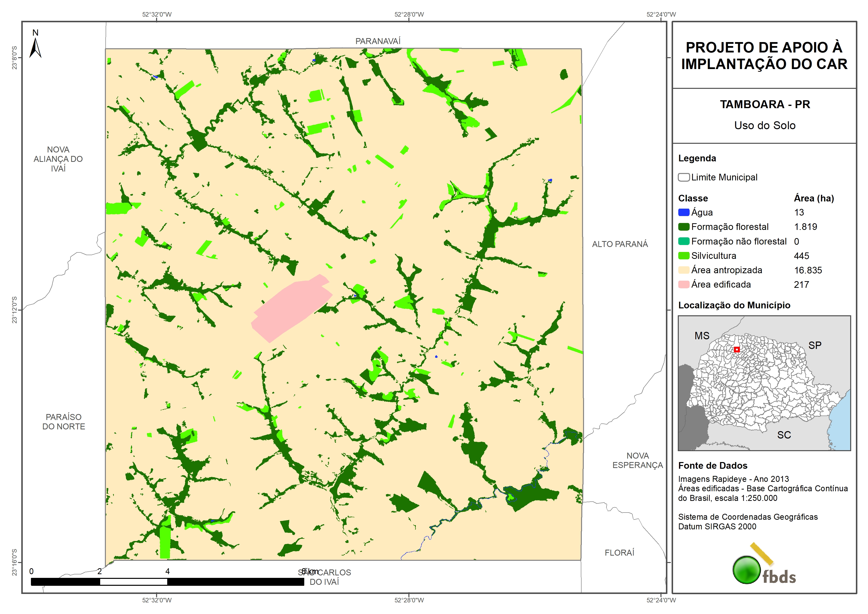Click the pink Área edificada legend swatch
868x614 pixels.
click(x=683, y=285)
